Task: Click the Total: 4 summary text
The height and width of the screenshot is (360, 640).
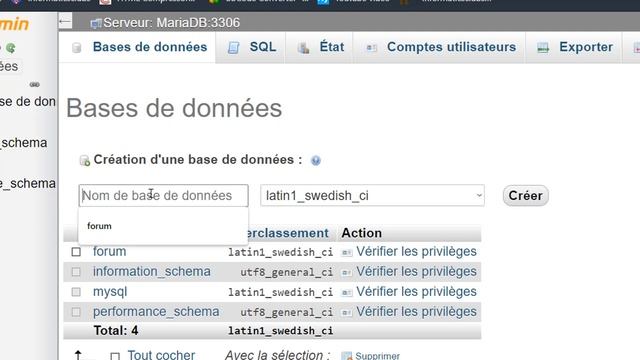Action: coord(116,331)
